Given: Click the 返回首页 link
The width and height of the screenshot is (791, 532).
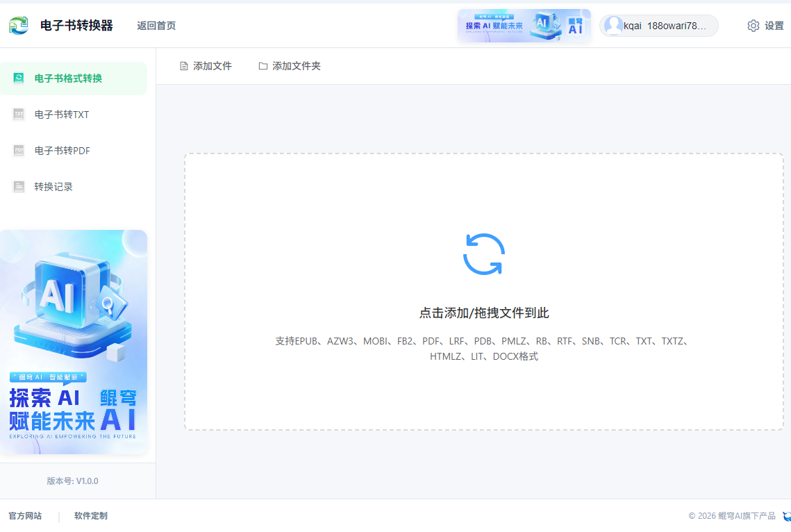Looking at the screenshot, I should pyautogui.click(x=156, y=26).
